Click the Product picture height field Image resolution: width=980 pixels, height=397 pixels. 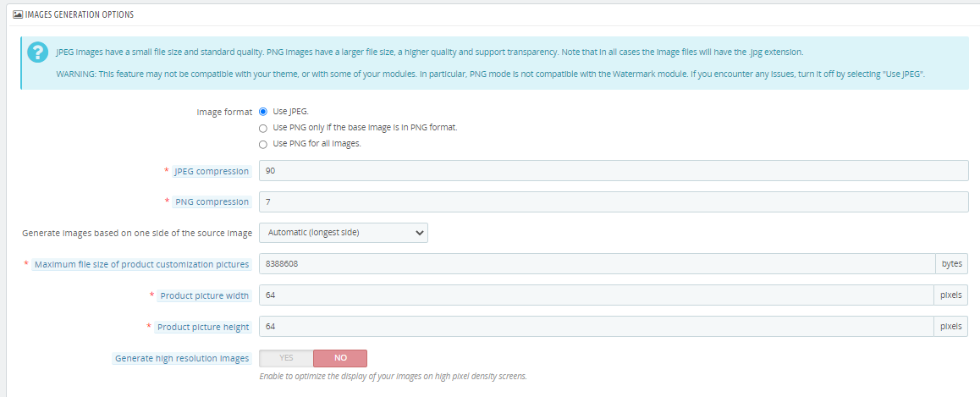tap(597, 327)
